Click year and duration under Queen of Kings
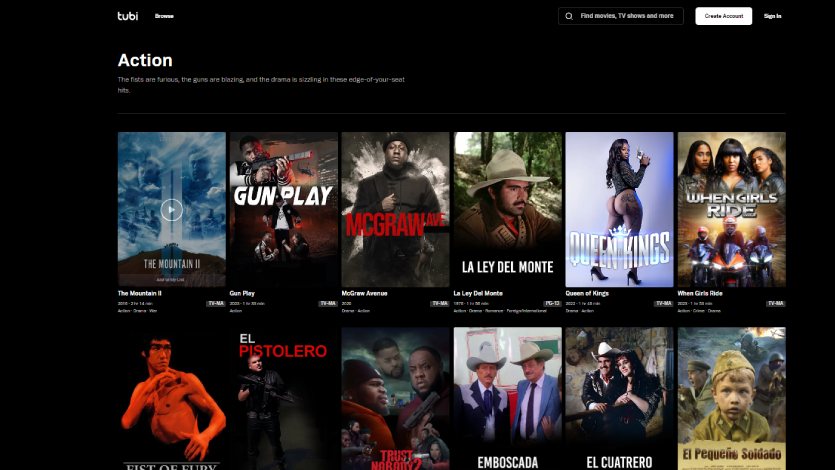835x470 pixels. coord(583,303)
